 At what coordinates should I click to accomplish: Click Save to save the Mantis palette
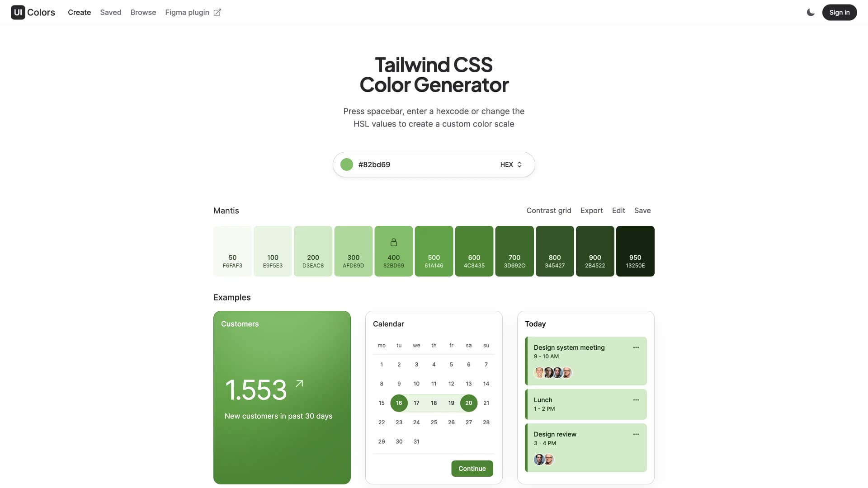tap(643, 210)
